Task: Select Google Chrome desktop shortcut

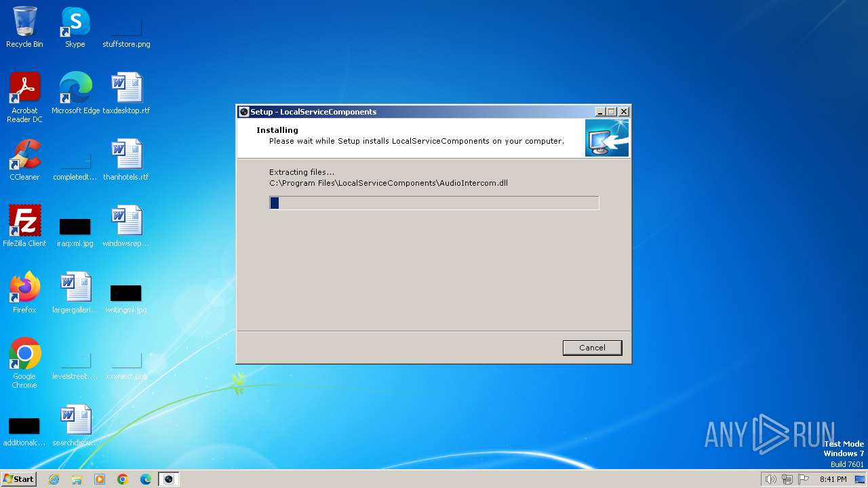Action: point(24,363)
